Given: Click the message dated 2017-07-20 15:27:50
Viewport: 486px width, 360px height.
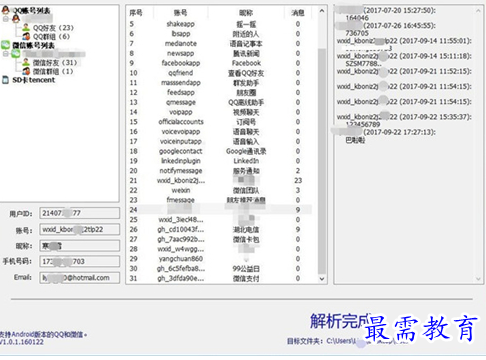Looking at the screenshot, I should [386, 10].
